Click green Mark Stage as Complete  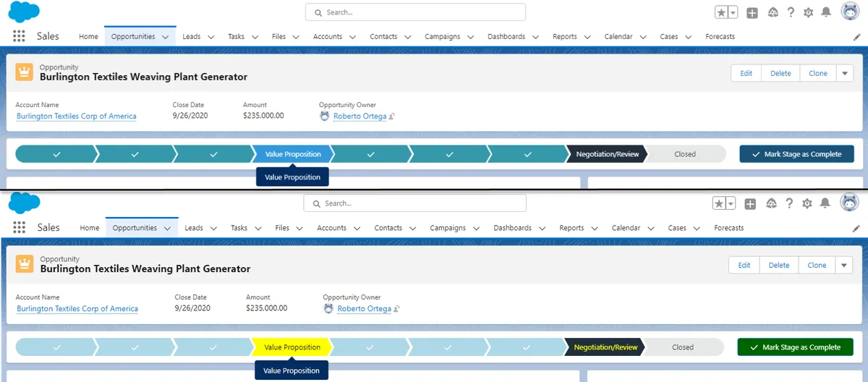point(795,347)
